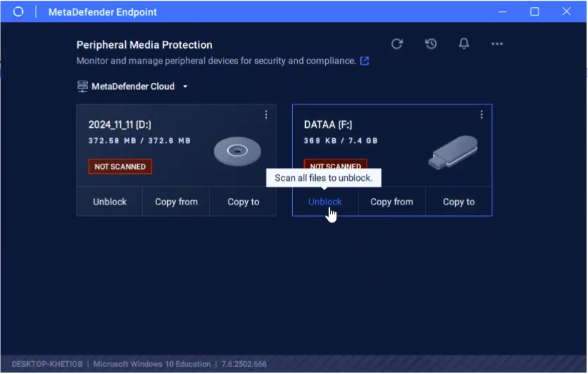Click the DESKTOP-KHETIOB status bar entry
Viewport: 588px width, 374px height.
(x=47, y=364)
